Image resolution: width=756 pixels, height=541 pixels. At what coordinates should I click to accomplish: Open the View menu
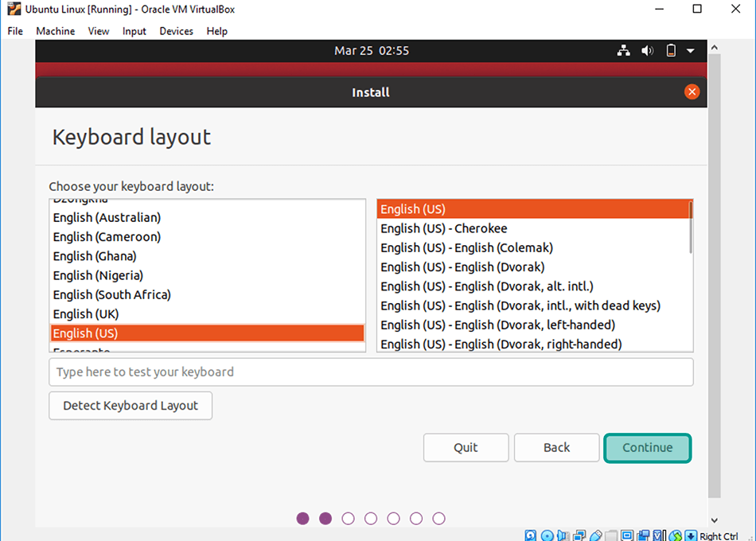(99, 31)
